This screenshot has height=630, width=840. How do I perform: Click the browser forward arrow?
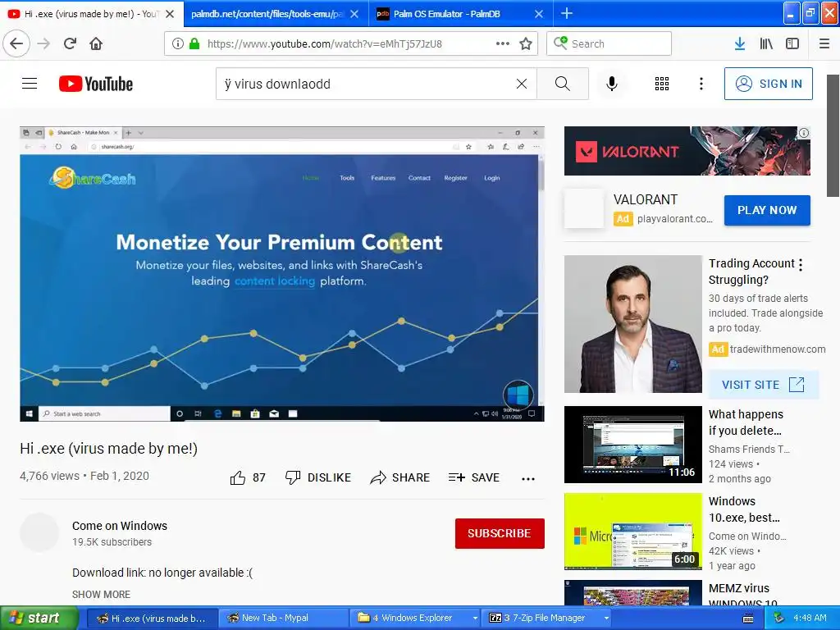[44, 43]
